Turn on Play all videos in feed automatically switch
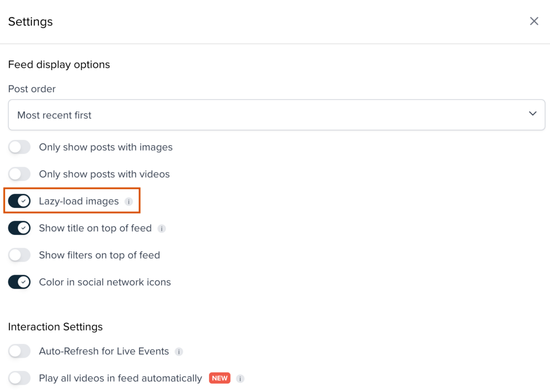This screenshot has height=392, width=550. tap(20, 378)
